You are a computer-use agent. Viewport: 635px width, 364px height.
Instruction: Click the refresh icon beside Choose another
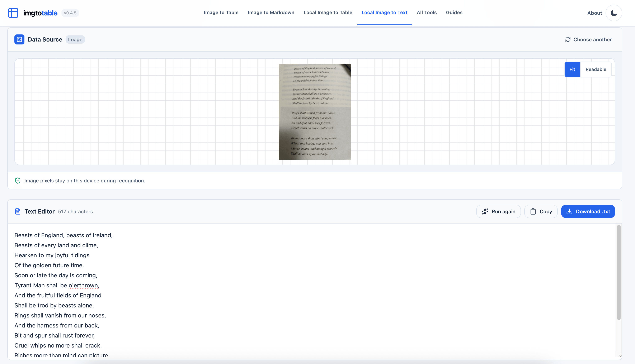click(x=568, y=39)
